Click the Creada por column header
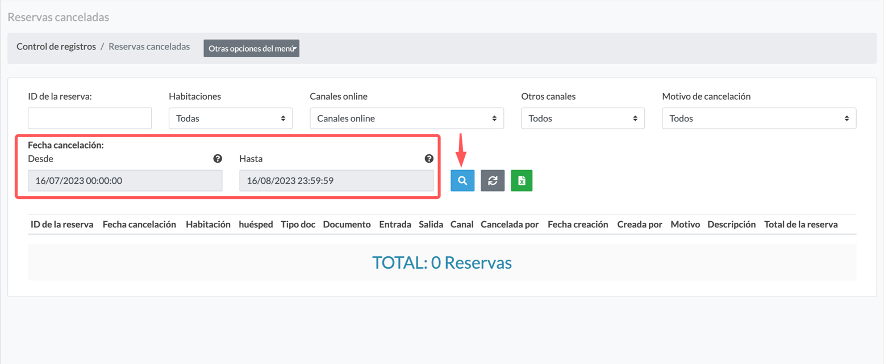This screenshot has height=364, width=884. [x=639, y=224]
